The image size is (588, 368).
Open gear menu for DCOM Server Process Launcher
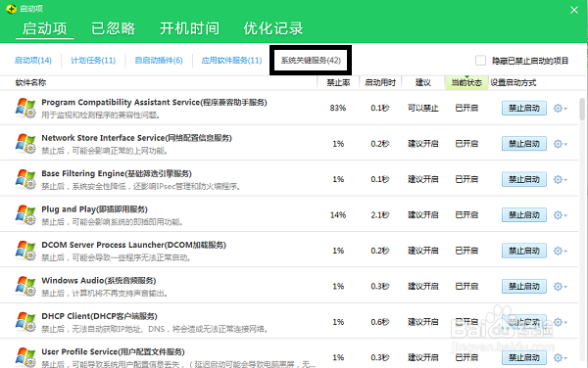click(x=561, y=251)
